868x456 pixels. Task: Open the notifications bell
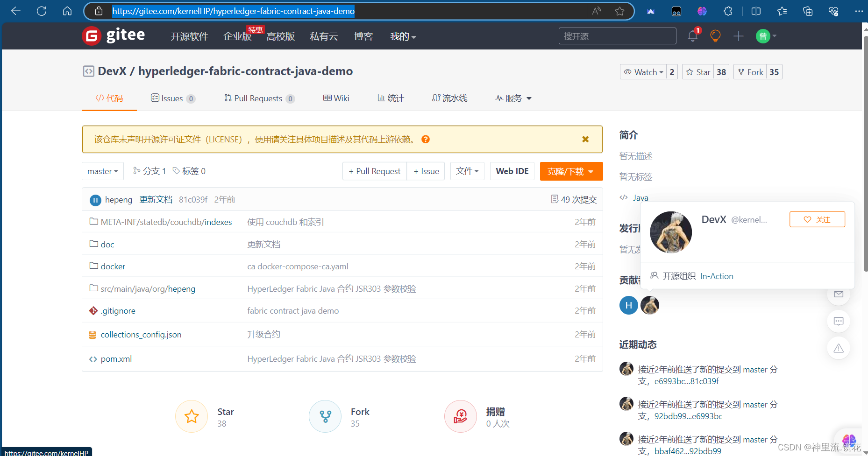tap(692, 35)
